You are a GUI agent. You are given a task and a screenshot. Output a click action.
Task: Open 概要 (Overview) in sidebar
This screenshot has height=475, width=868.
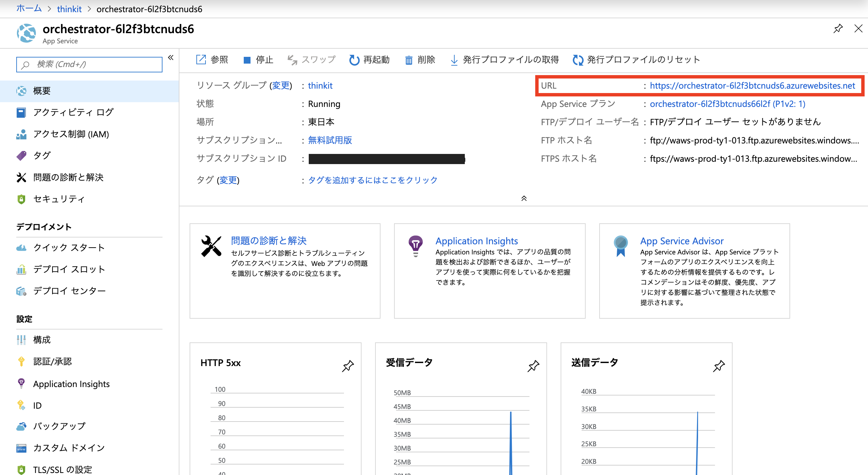[89, 91]
